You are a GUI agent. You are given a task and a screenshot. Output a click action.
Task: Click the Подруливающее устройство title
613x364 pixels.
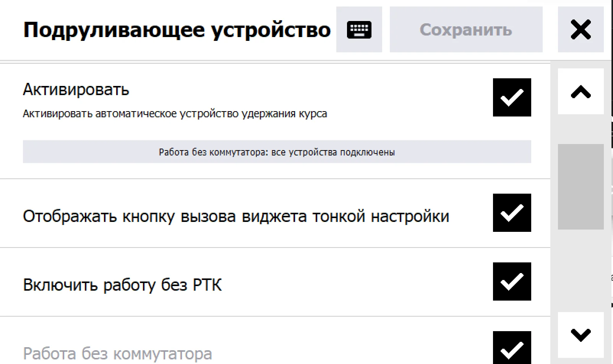(177, 30)
